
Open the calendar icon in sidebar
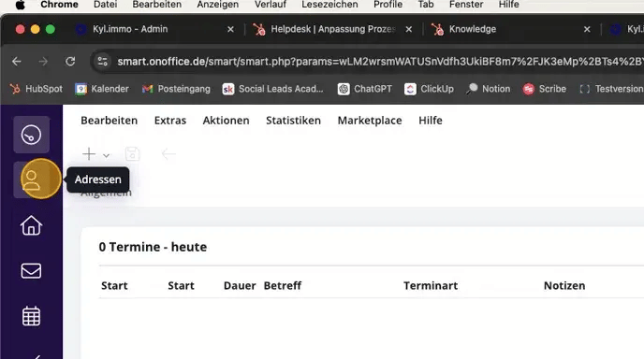pyautogui.click(x=31, y=316)
